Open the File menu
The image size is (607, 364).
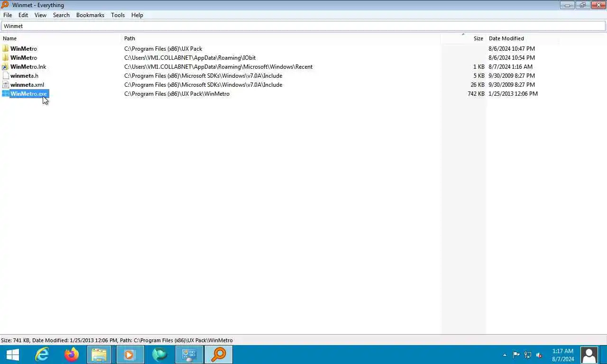[x=8, y=15]
